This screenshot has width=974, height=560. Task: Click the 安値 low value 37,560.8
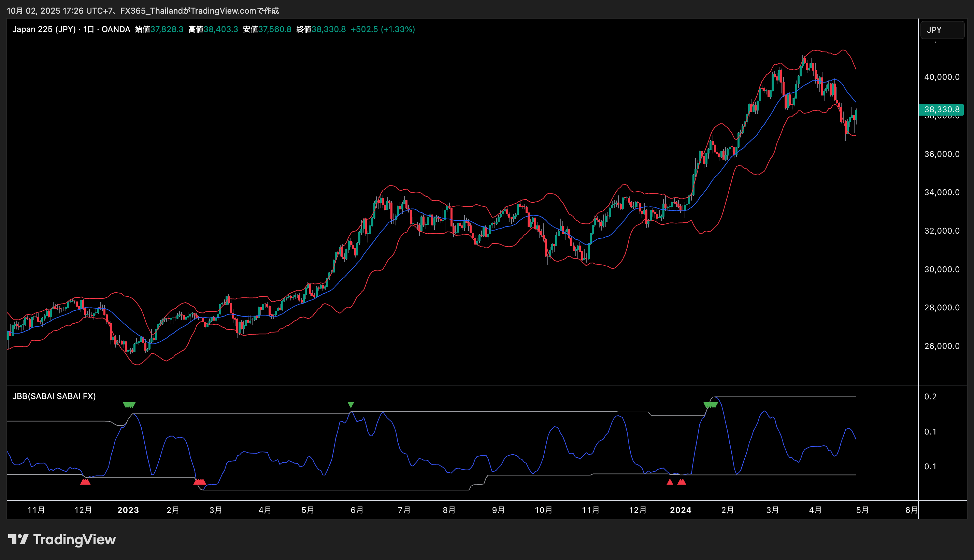275,29
